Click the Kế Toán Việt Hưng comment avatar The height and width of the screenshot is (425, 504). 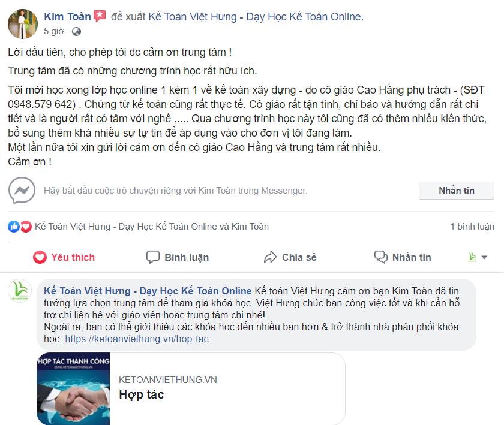tap(20, 291)
